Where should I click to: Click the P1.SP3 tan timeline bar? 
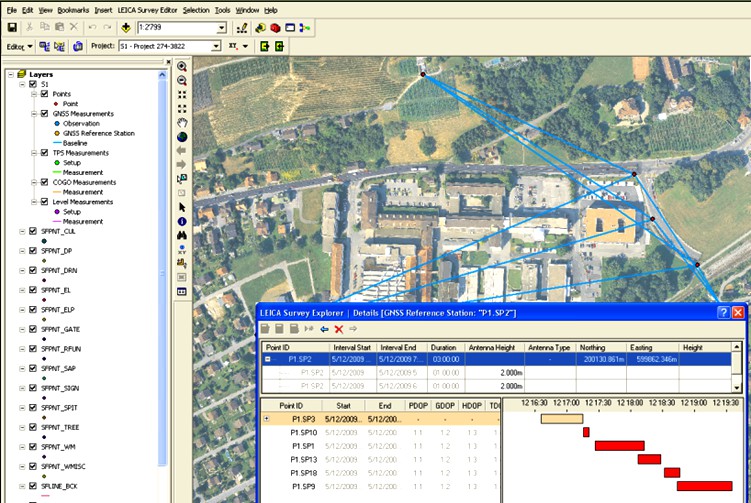[562, 419]
